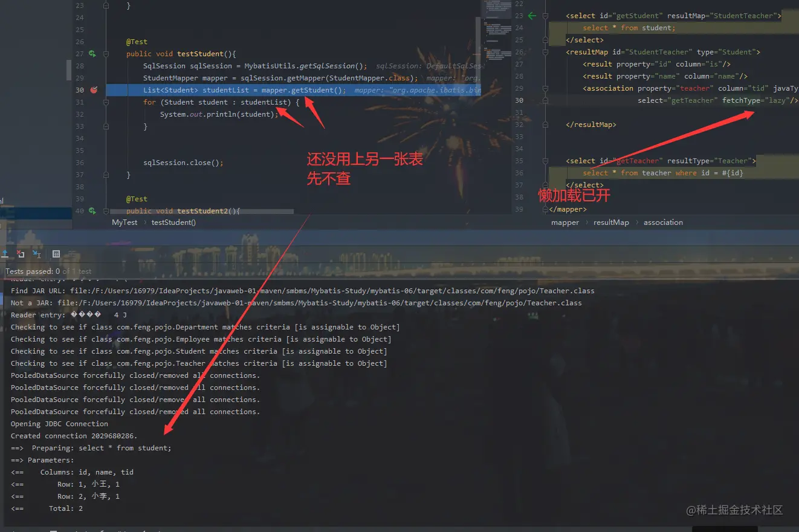Click result property="name" line in XML
The height and width of the screenshot is (532, 799).
(x=665, y=76)
